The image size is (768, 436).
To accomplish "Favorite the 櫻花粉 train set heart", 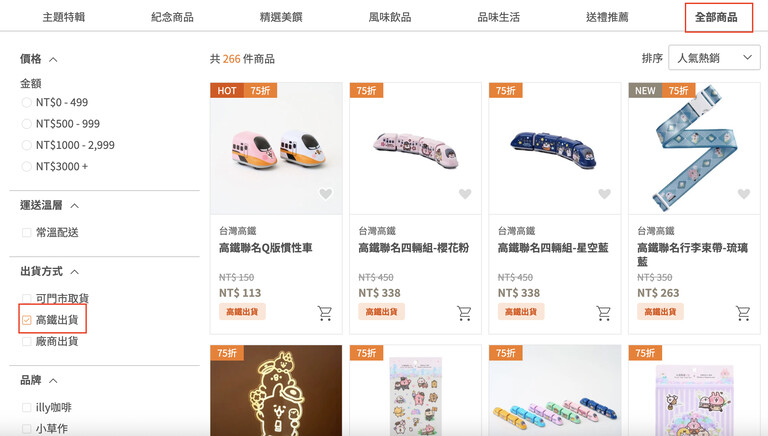I will [x=465, y=194].
